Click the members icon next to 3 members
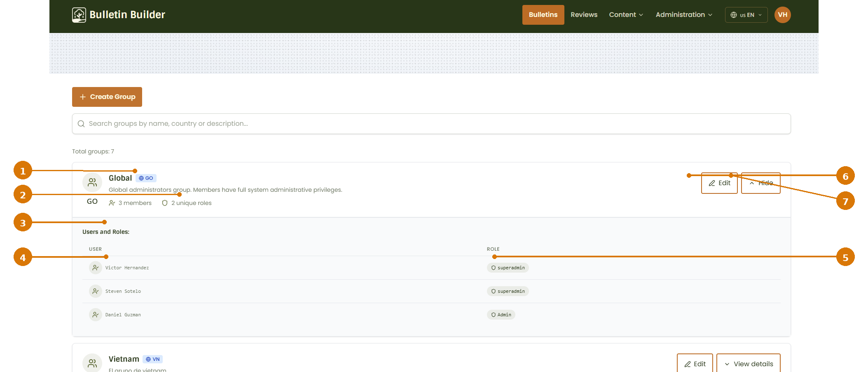This screenshot has height=372, width=868. pyautogui.click(x=112, y=203)
